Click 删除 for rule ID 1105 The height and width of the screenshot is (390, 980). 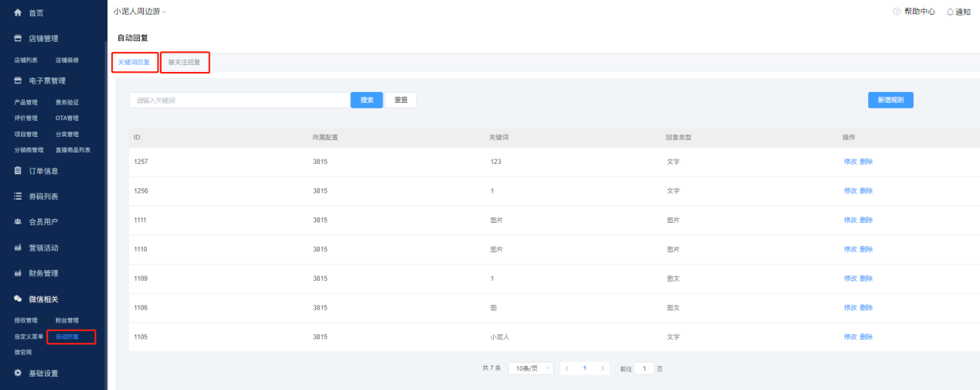pos(866,337)
